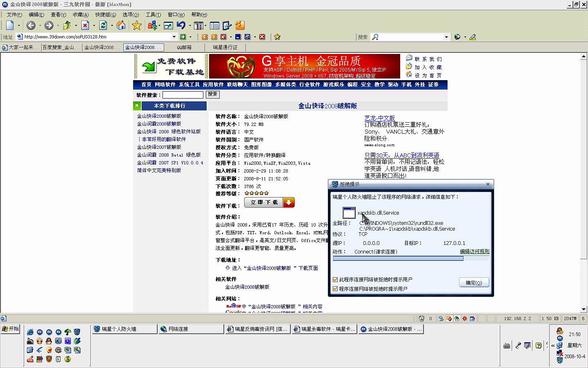Viewport: 588px width, 368px height.
Task: Open the Home page icon
Action: (x=121, y=25)
